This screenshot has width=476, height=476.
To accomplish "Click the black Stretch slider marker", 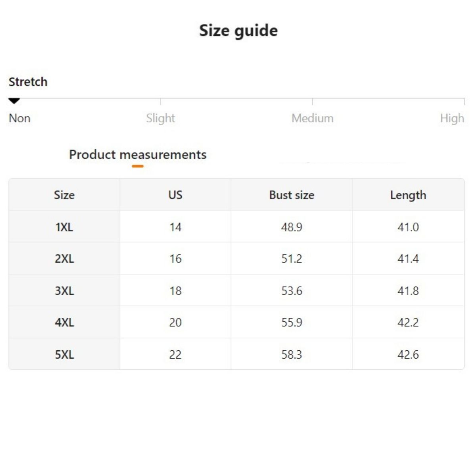I will pos(14,101).
